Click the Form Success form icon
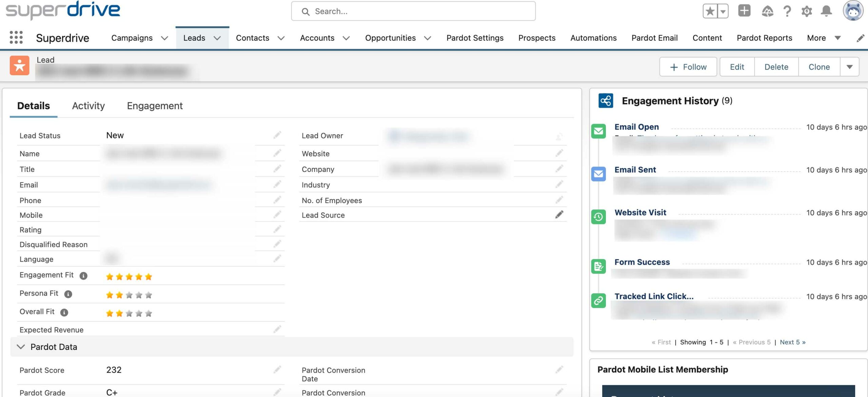This screenshot has width=868, height=397. tap(598, 266)
